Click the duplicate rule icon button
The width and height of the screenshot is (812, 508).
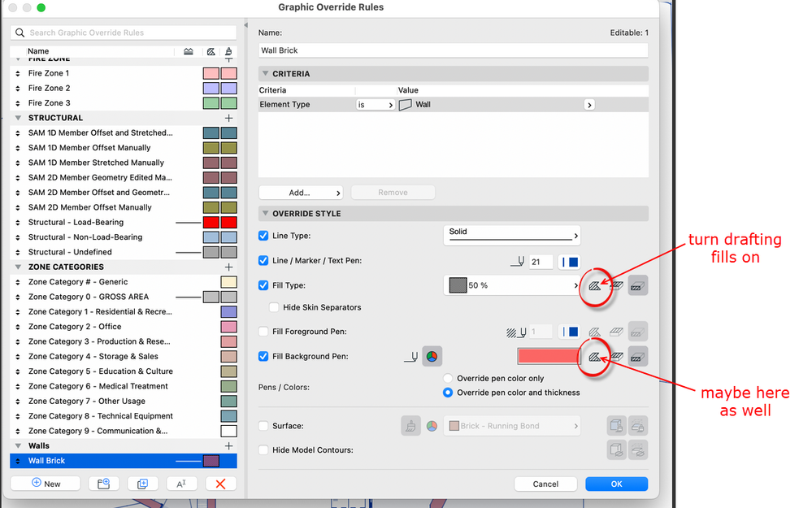click(x=142, y=484)
